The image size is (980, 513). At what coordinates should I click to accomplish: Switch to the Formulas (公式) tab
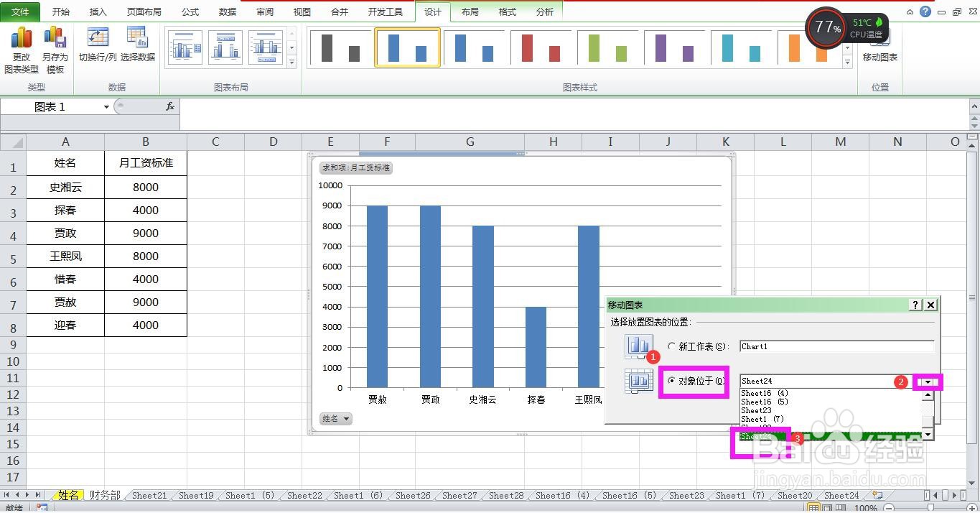[190, 11]
